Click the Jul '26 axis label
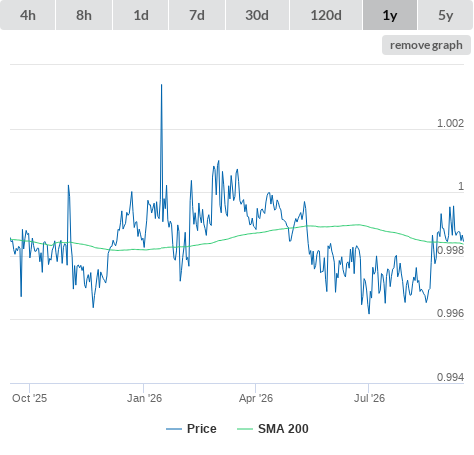This screenshot has height=455, width=474. click(x=369, y=398)
